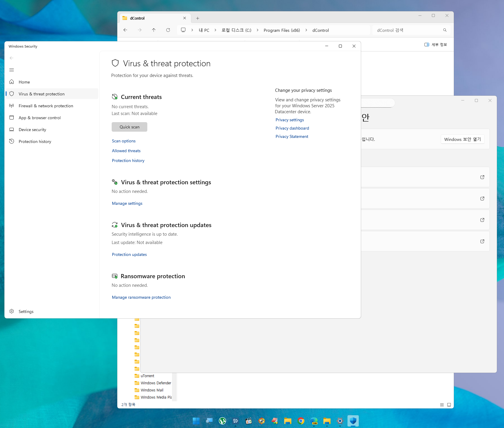Open Edge Canary from taskbar
Viewport: 504px width, 428px height.
[x=314, y=421]
